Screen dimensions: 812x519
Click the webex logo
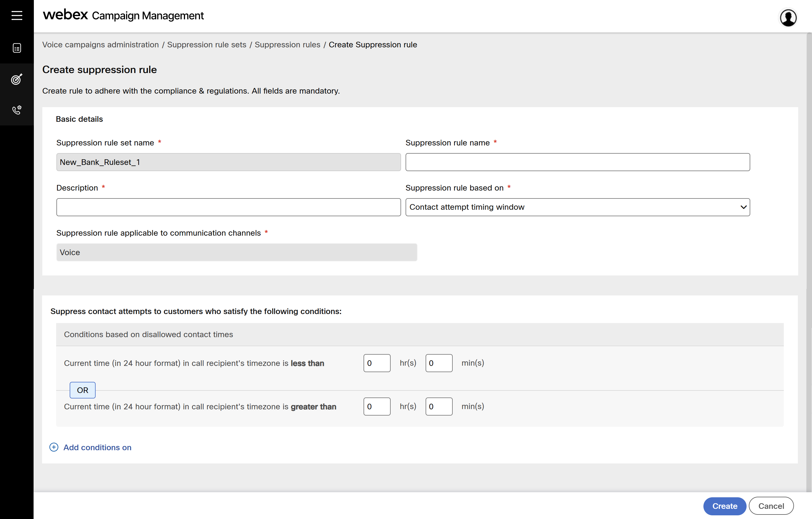(65, 15)
